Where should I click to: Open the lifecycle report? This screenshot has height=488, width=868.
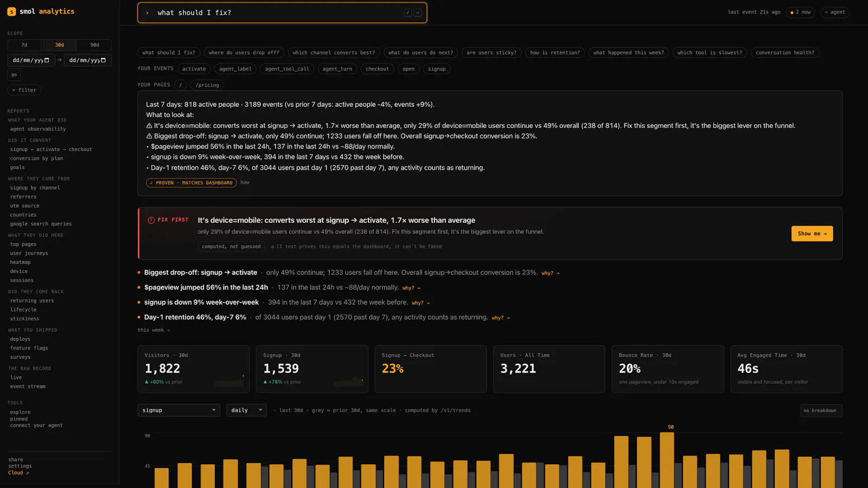tap(23, 310)
